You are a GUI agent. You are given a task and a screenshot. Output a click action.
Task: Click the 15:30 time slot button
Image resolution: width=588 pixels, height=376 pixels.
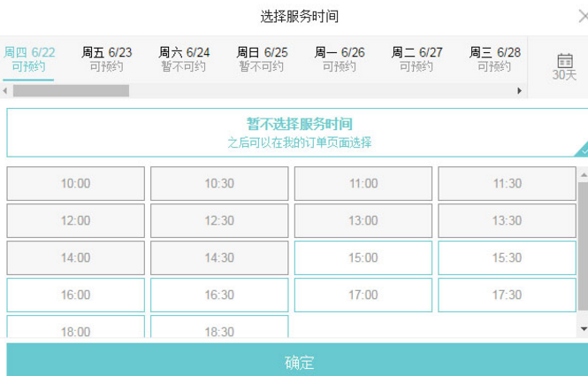point(507,257)
